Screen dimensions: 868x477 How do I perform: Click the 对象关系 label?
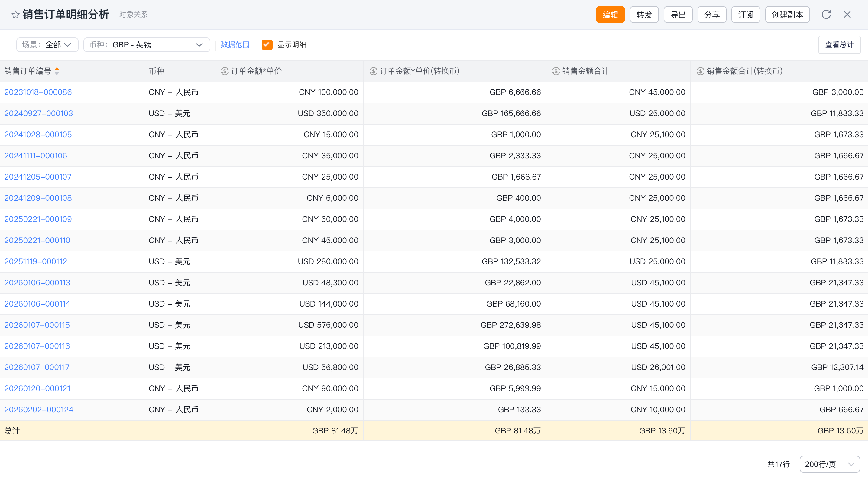134,15
